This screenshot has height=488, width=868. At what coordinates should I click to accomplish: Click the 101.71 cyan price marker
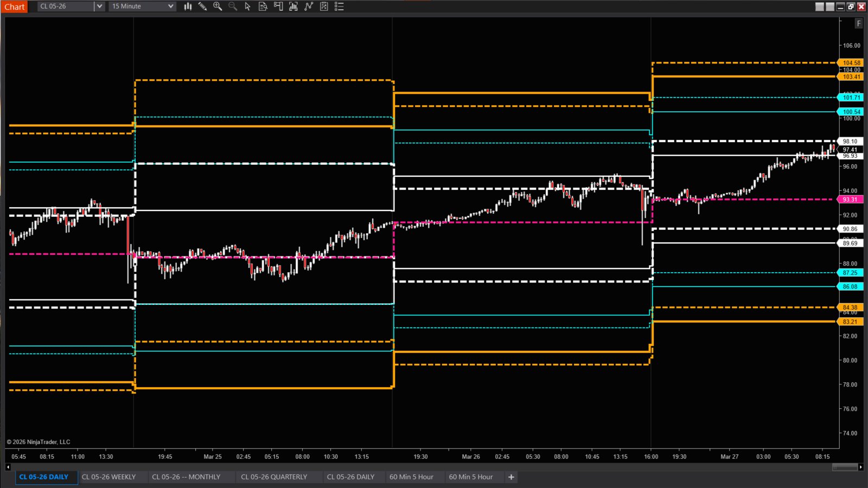tap(851, 98)
